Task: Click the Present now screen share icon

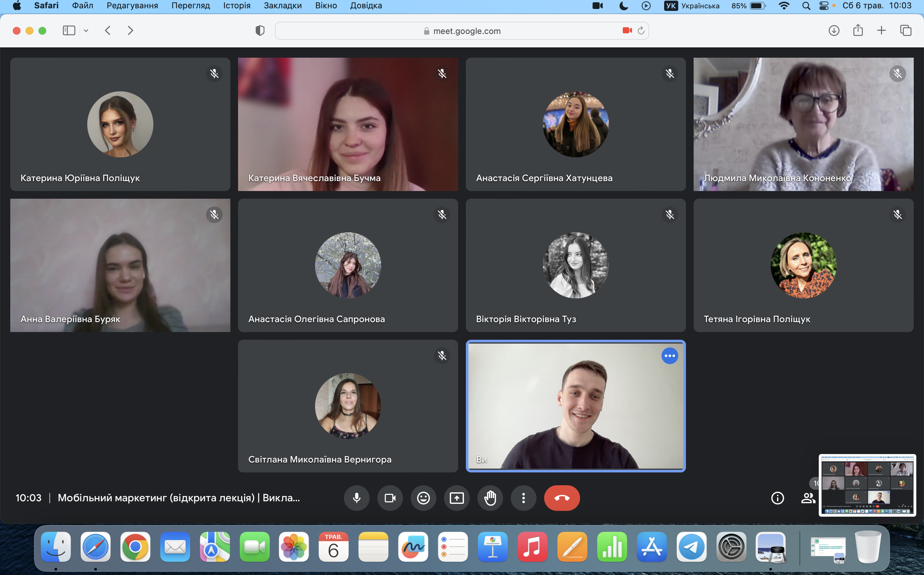Action: tap(457, 498)
